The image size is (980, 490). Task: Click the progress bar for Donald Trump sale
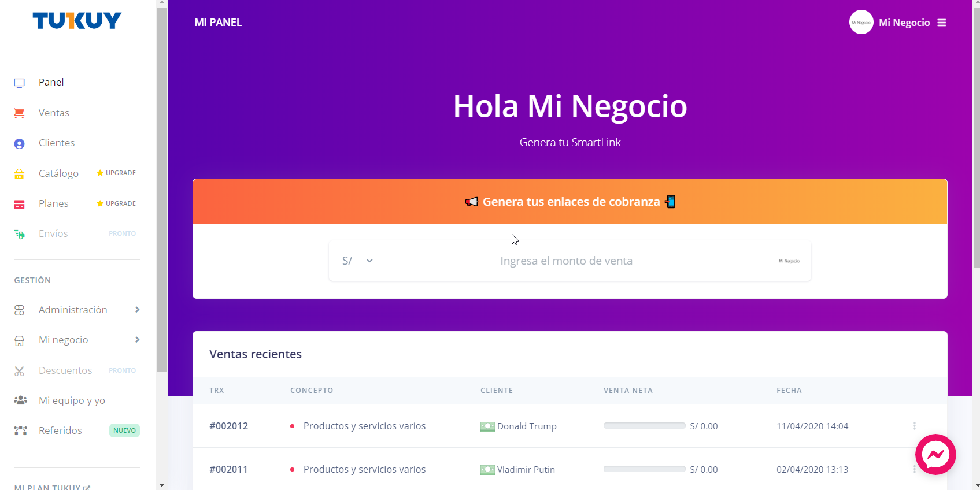click(x=644, y=426)
